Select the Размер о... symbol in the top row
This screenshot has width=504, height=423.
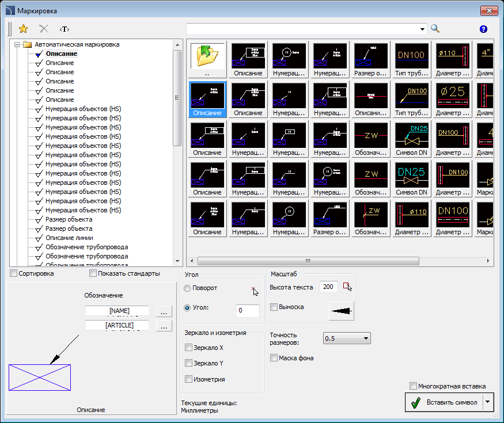click(370, 59)
